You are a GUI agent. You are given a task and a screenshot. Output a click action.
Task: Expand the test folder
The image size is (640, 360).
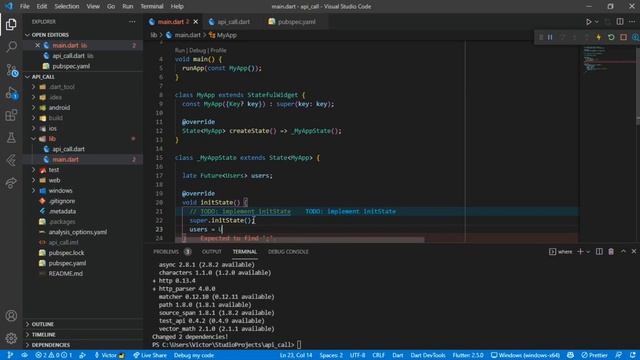[33, 170]
